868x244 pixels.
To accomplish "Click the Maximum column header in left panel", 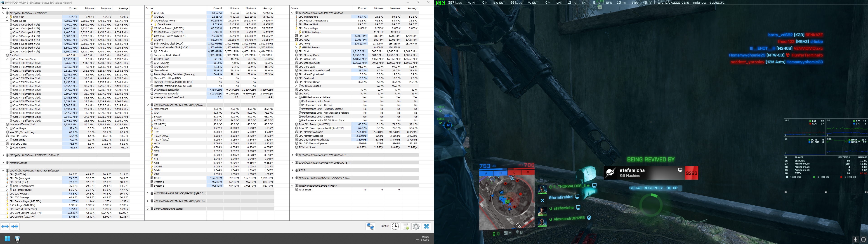I will pyautogui.click(x=106, y=8).
